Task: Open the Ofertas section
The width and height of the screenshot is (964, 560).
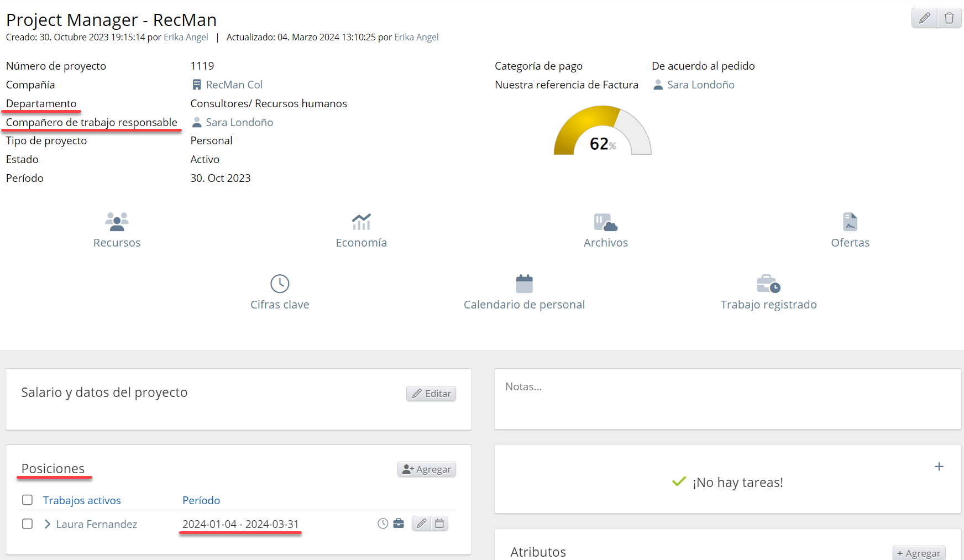Action: (850, 230)
